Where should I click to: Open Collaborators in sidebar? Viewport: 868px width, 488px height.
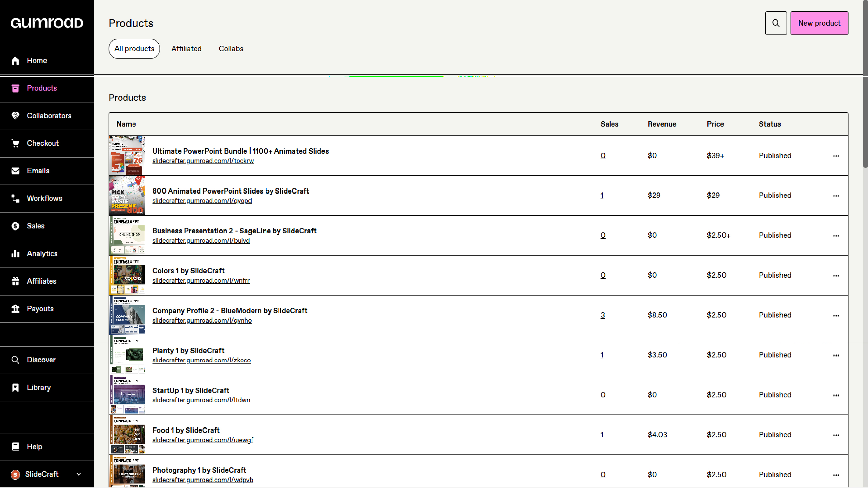tap(47, 116)
